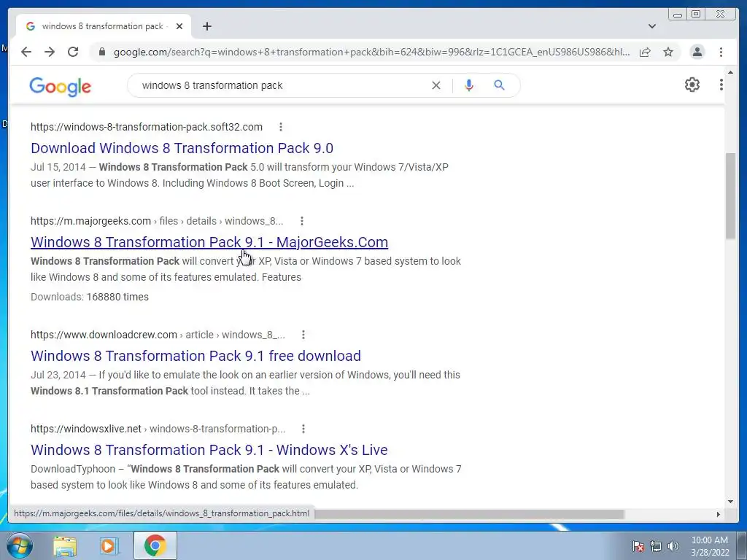This screenshot has height=560, width=747.
Task: Click the m.majorgeeks.com breadcrumb URL
Action: click(x=157, y=221)
